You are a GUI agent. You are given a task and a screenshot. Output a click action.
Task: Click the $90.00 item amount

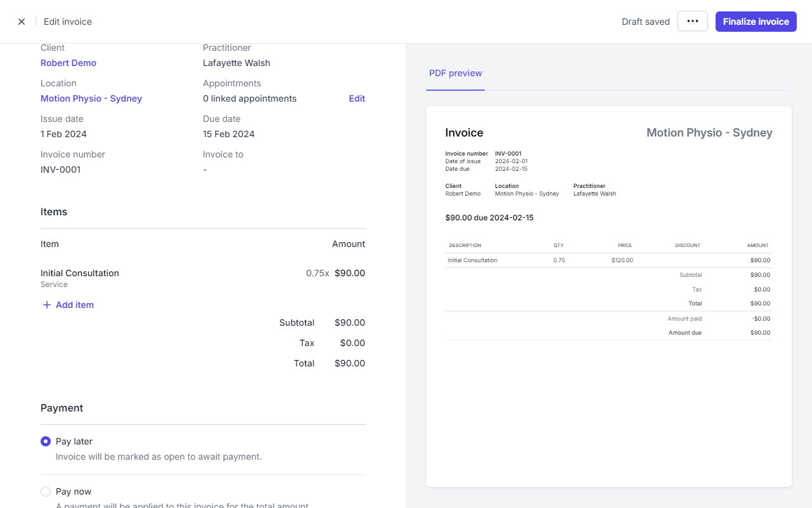(350, 273)
